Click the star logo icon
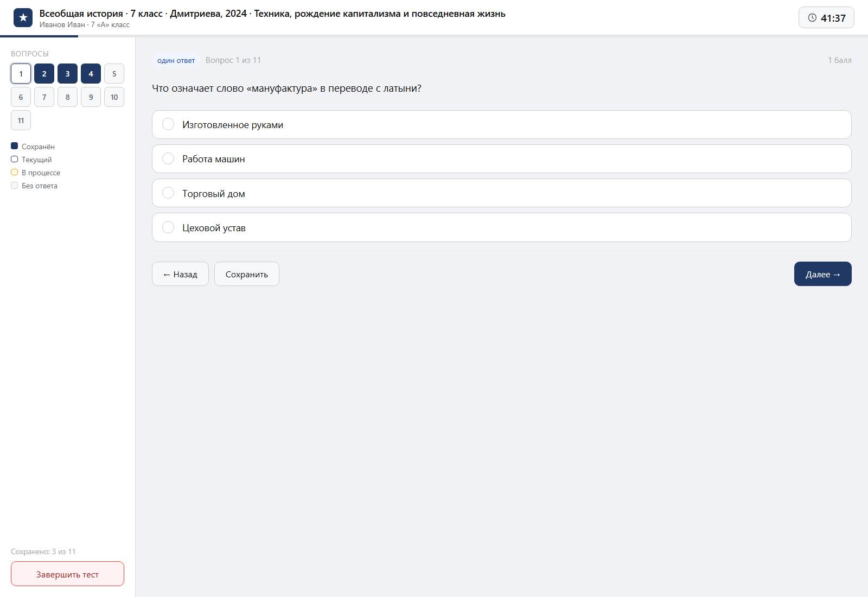 [x=23, y=18]
